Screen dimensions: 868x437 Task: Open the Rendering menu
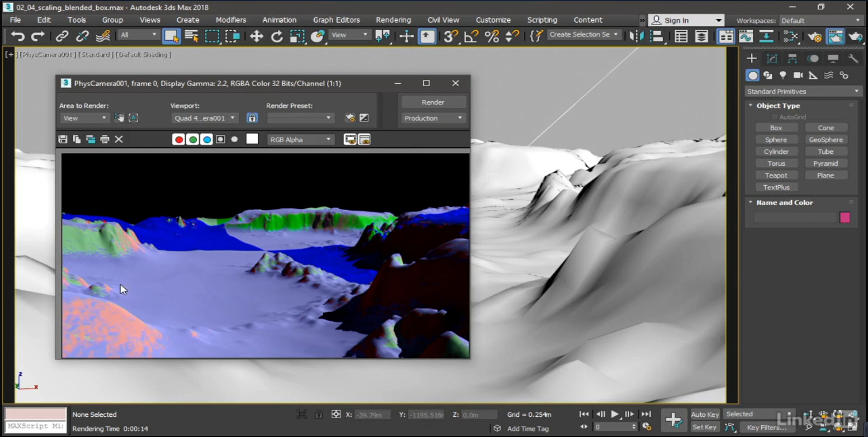coord(393,20)
